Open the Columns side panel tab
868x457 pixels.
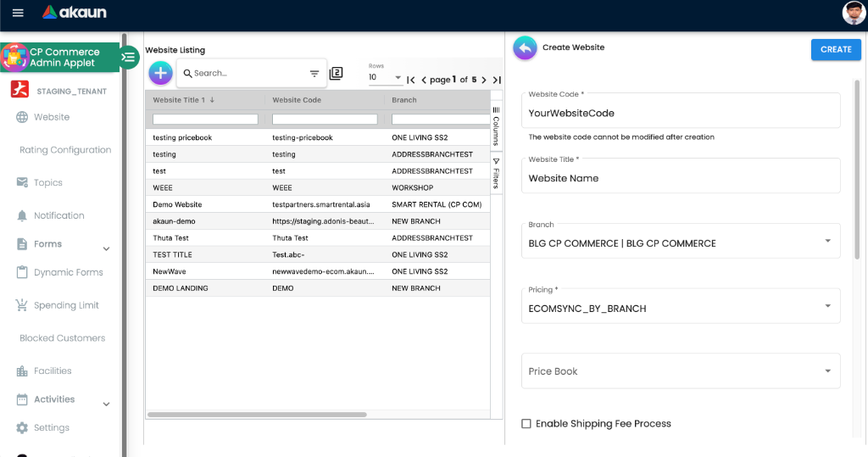pyautogui.click(x=496, y=126)
